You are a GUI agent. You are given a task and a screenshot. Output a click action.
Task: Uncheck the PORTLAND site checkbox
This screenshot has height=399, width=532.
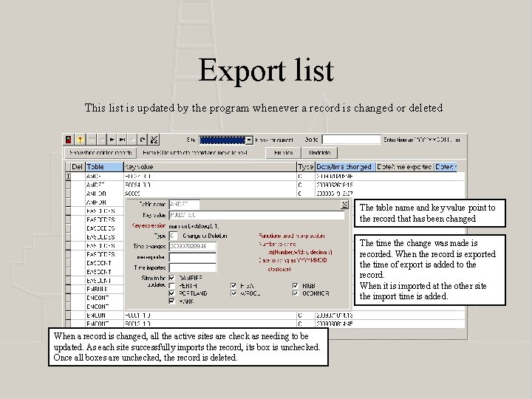[x=171, y=293]
